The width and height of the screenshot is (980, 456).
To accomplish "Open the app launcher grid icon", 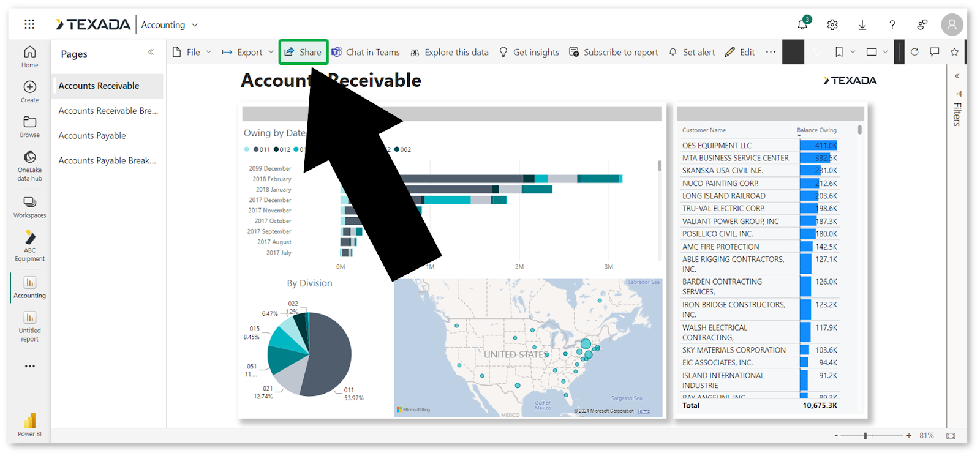I will coord(29,24).
